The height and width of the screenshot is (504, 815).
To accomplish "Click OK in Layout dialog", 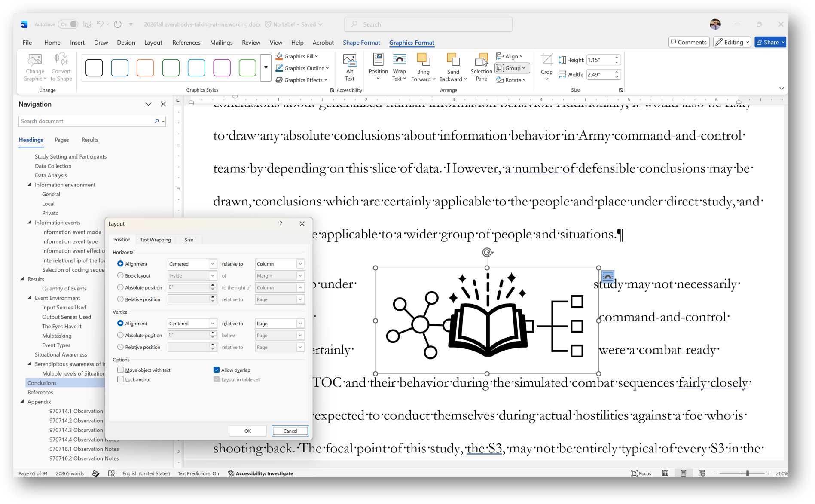I will point(247,431).
